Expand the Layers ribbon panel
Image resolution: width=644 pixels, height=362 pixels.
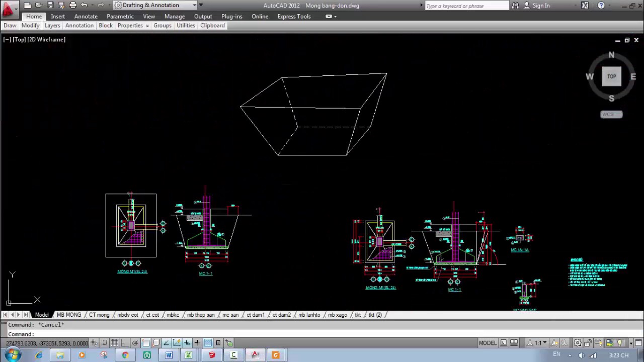(52, 25)
